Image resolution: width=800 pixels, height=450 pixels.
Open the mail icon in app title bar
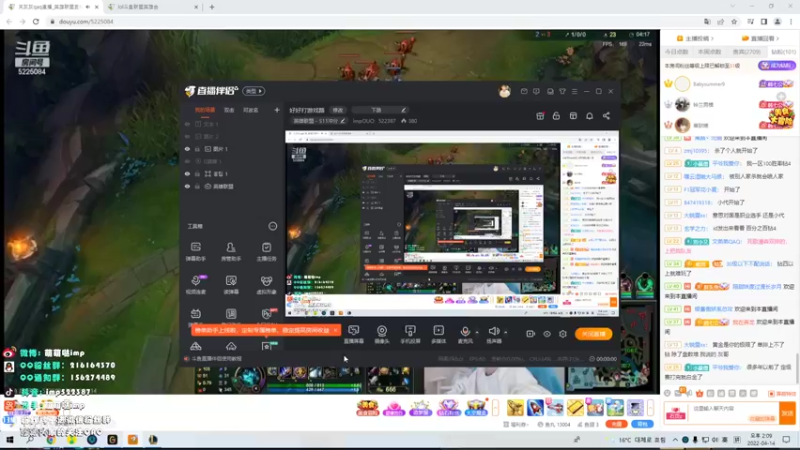pyautogui.click(x=524, y=91)
